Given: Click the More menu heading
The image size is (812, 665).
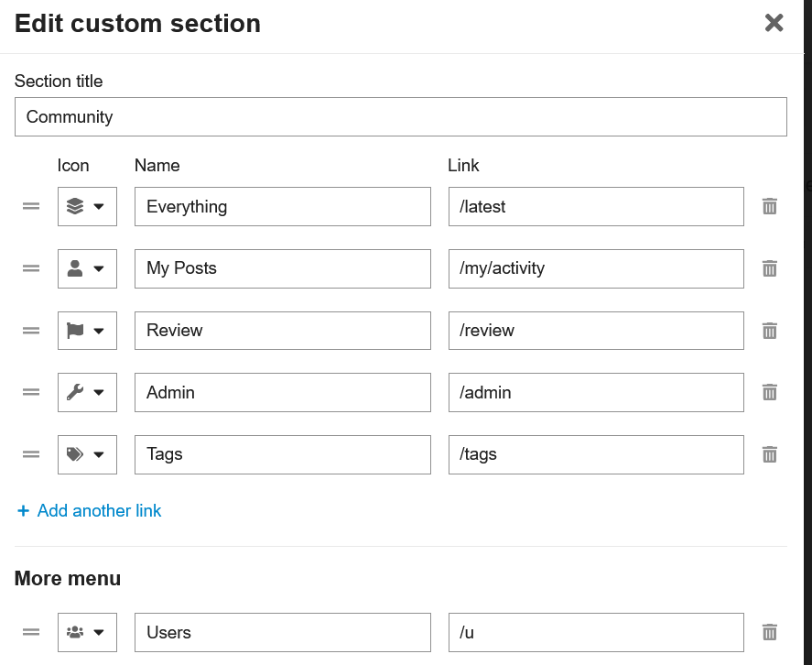Looking at the screenshot, I should point(68,579).
